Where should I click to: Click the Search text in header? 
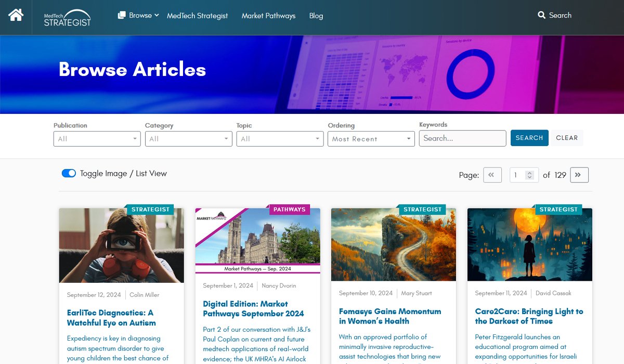click(560, 16)
